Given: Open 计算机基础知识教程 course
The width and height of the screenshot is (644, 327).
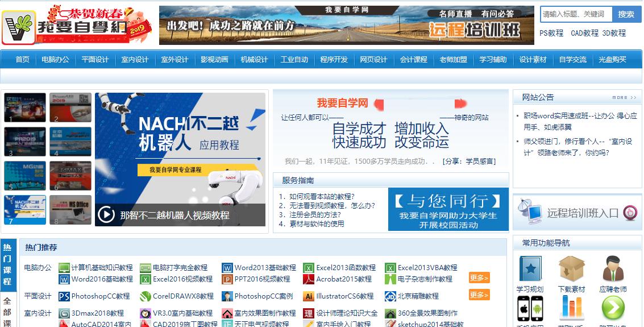Looking at the screenshot, I should pyautogui.click(x=102, y=268).
